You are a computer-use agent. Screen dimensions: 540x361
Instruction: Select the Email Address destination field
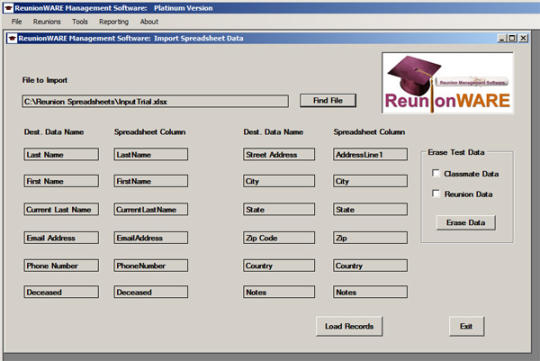click(61, 237)
